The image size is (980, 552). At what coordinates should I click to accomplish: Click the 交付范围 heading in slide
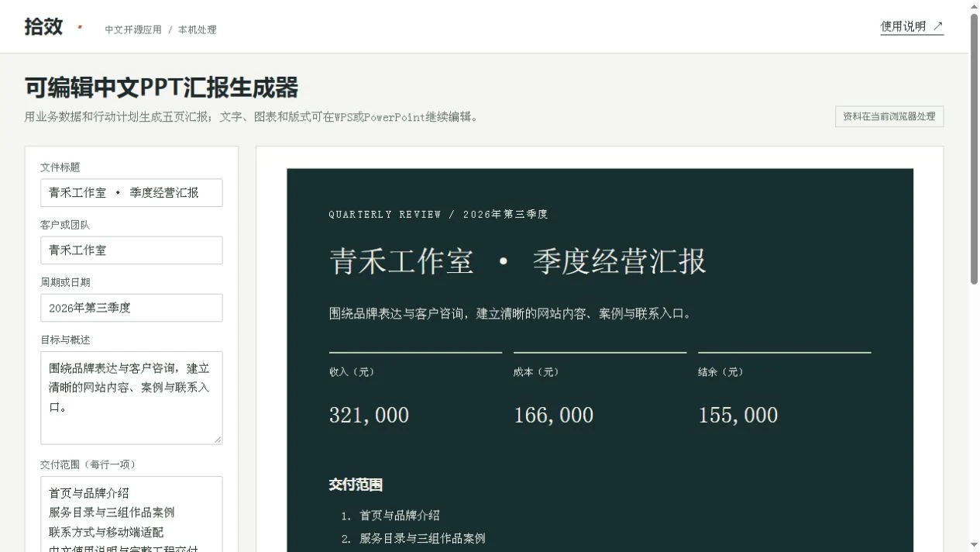(356, 485)
